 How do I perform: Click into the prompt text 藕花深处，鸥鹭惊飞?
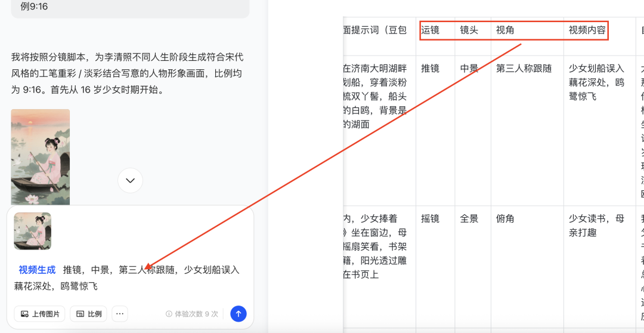(x=56, y=286)
